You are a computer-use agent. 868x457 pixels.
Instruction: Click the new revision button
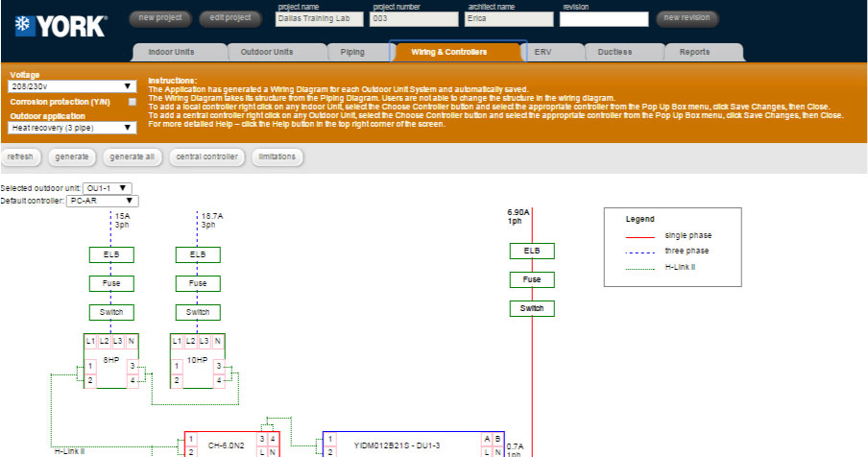687,18
